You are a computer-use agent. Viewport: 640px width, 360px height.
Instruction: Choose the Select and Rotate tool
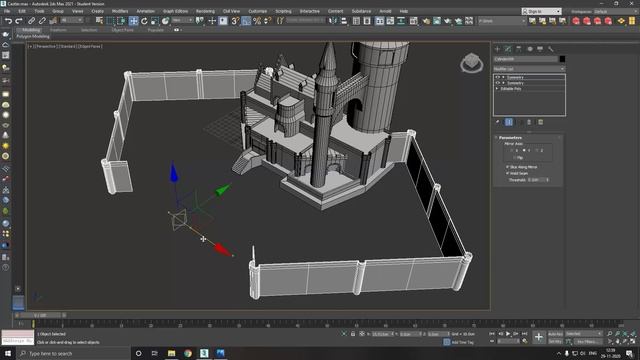click(144, 21)
